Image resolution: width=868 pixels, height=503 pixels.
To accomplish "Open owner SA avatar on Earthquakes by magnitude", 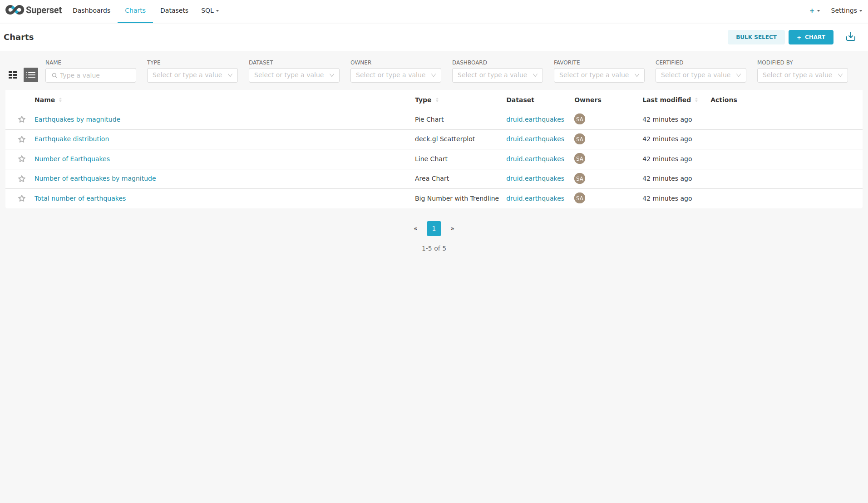I will pyautogui.click(x=579, y=119).
